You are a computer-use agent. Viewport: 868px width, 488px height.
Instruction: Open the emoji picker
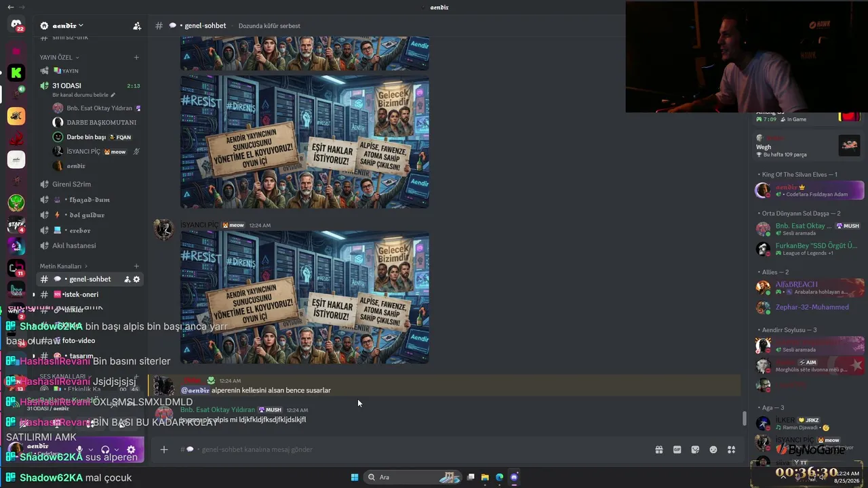[713, 449]
